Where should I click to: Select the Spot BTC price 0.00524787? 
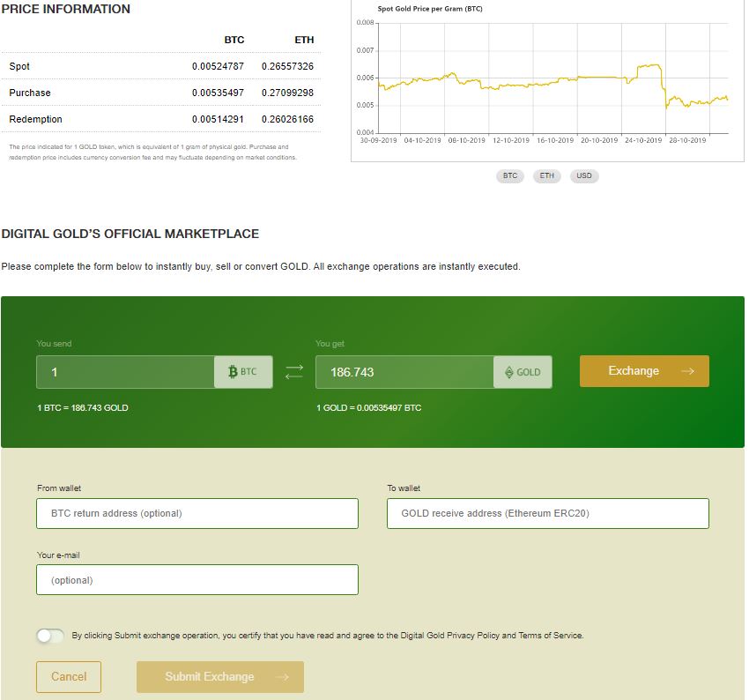click(218, 66)
